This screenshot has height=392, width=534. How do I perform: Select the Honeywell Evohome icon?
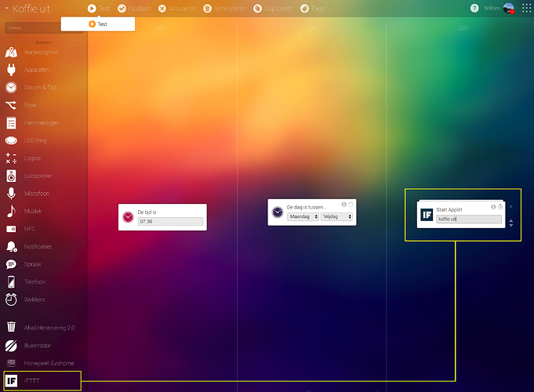click(11, 363)
